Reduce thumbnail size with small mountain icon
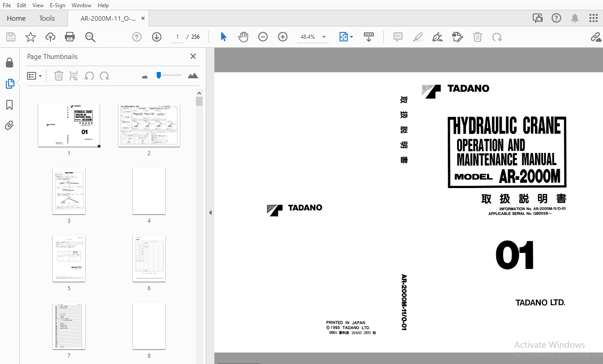Viewport: 603px width, 364px height. click(145, 76)
